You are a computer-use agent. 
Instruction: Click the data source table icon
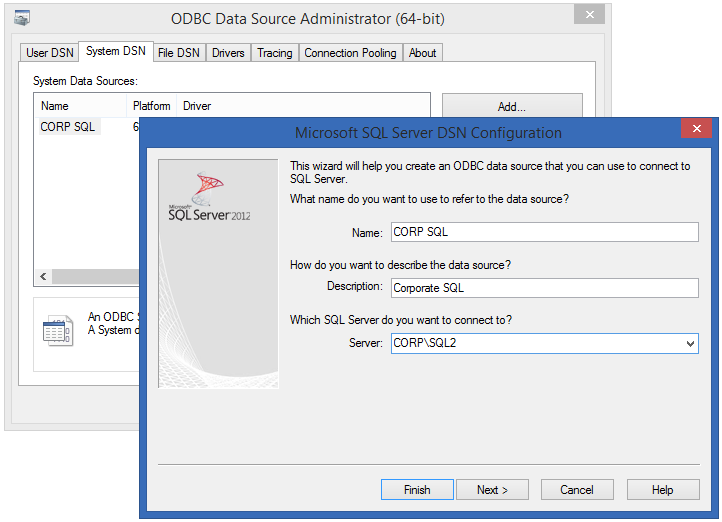coord(58,331)
